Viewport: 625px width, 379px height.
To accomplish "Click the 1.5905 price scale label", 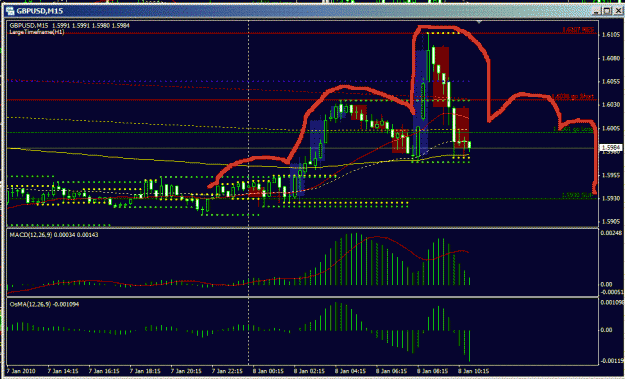I will click(x=610, y=222).
